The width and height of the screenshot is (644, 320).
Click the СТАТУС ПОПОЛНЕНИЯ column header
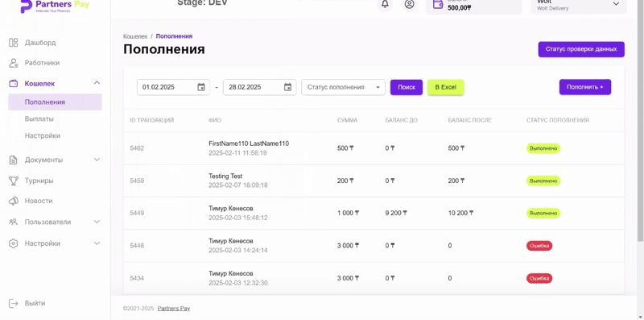point(558,121)
